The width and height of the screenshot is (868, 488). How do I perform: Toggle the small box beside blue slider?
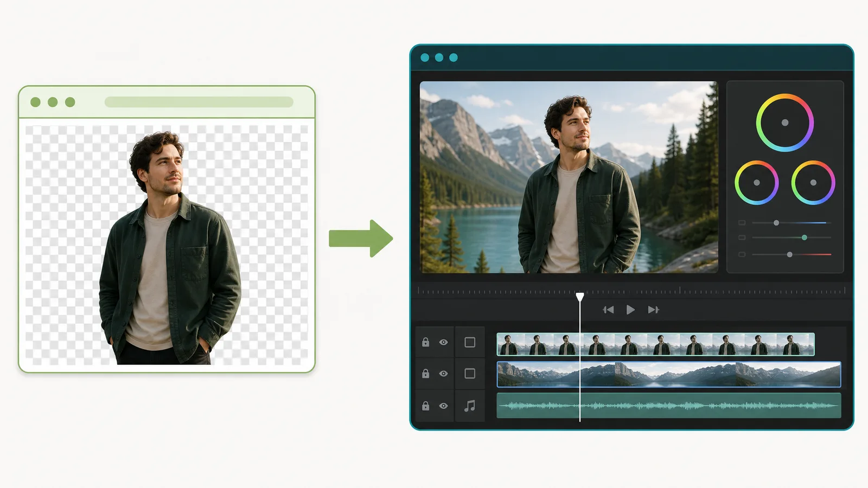[742, 223]
